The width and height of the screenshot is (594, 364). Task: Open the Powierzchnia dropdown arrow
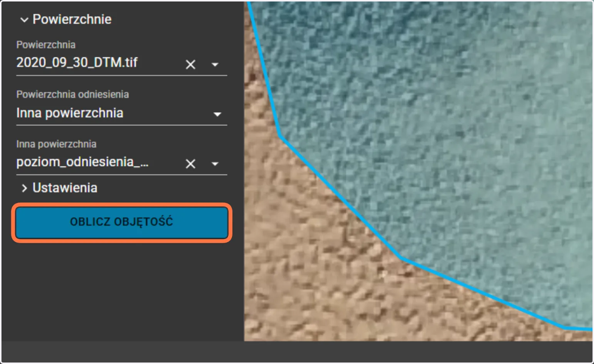(x=215, y=64)
